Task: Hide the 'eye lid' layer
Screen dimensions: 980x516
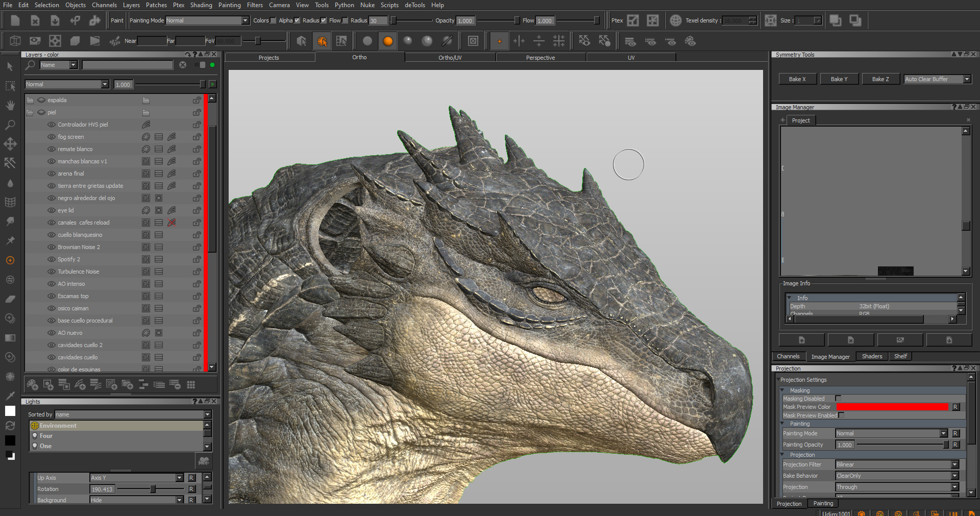Action: point(52,210)
